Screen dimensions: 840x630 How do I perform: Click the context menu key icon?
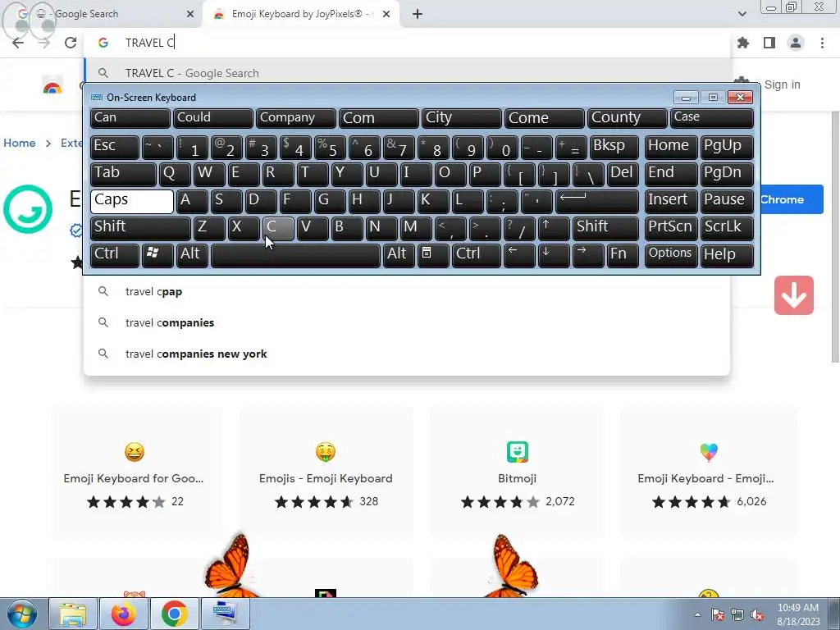[x=433, y=255]
